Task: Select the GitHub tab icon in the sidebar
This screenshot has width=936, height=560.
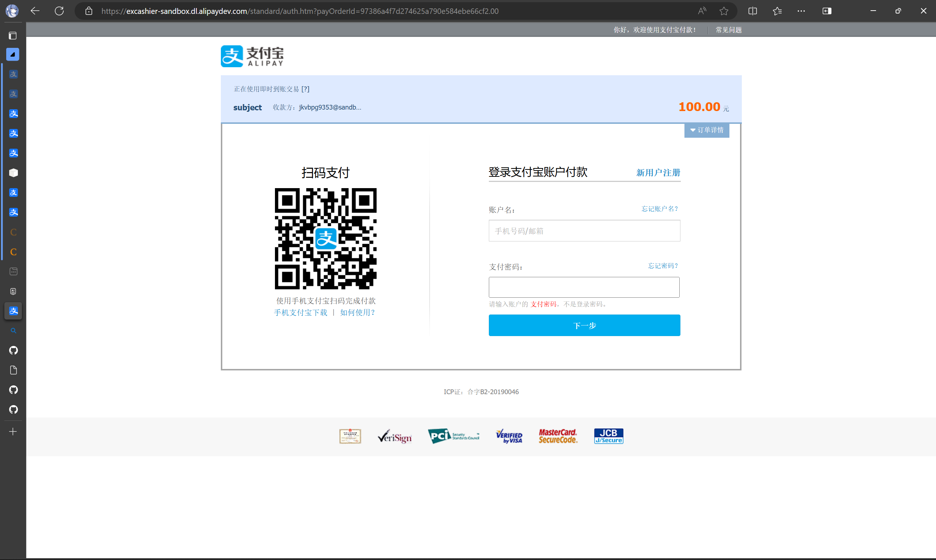Action: click(x=13, y=351)
